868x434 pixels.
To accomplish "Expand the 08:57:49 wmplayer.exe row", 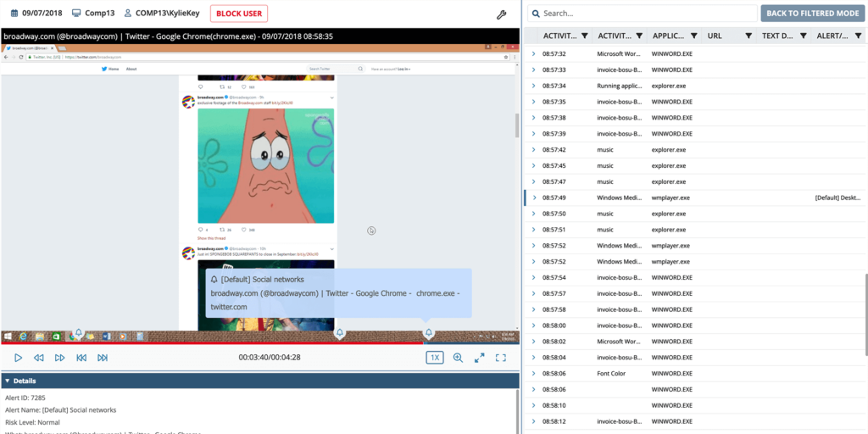I will 534,198.
